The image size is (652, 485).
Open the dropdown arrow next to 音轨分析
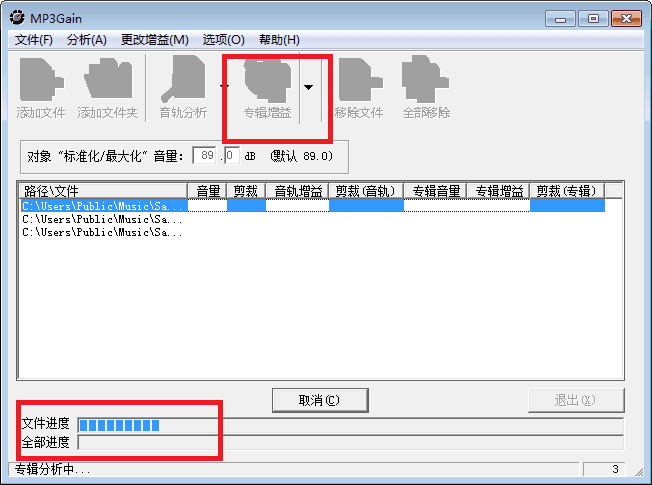point(224,87)
